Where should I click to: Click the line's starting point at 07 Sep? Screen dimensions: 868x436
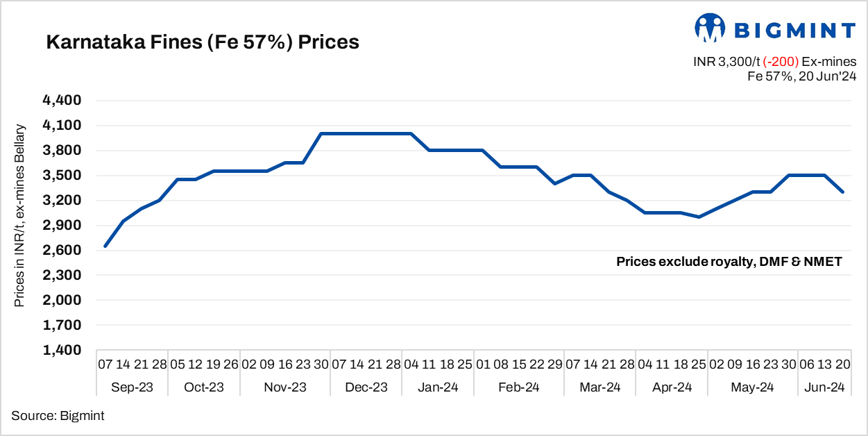[x=105, y=246]
